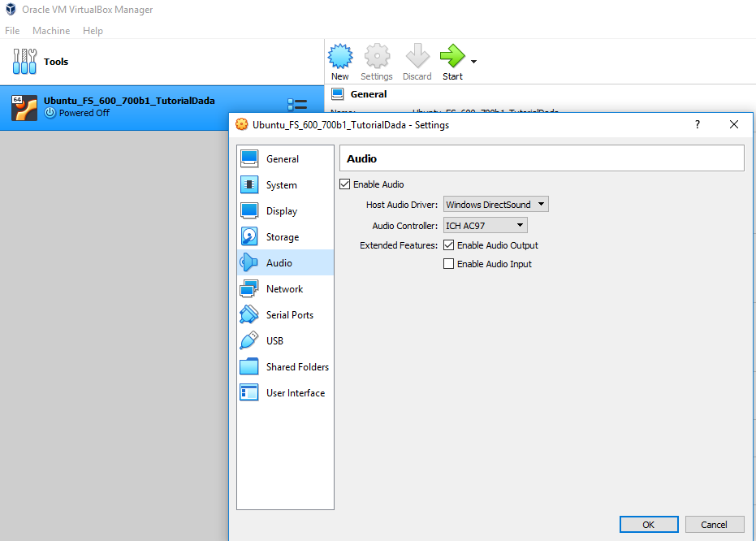The height and width of the screenshot is (541, 756).
Task: Select the Serial Ports category
Action: click(x=289, y=315)
